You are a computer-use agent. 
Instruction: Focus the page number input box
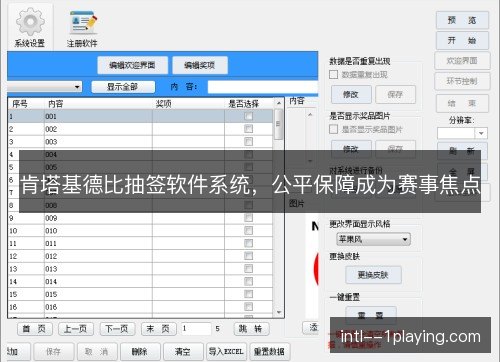coord(196,329)
